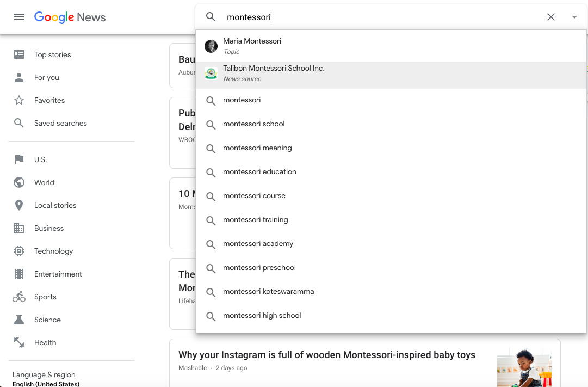Expand advanced search options arrow
The image size is (588, 387).
574,17
